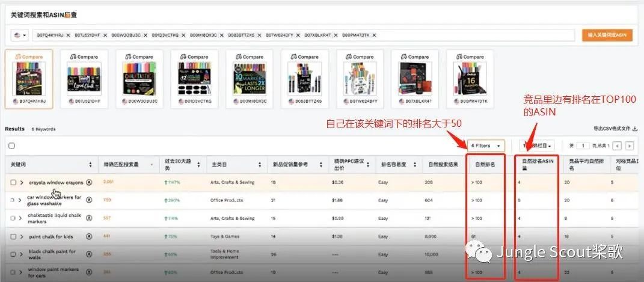The height and width of the screenshot is (282, 644).
Task: Remove ASIN B07W624BFY tag from search box
Action: tap(298, 35)
